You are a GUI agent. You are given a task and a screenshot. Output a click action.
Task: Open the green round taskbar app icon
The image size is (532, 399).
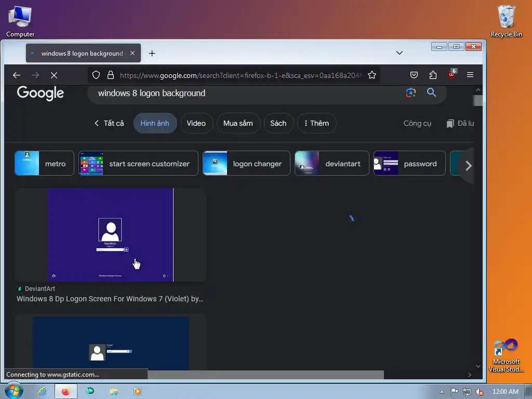click(x=90, y=391)
